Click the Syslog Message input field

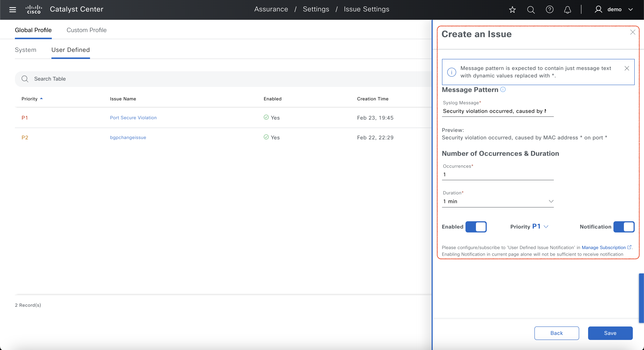click(498, 111)
